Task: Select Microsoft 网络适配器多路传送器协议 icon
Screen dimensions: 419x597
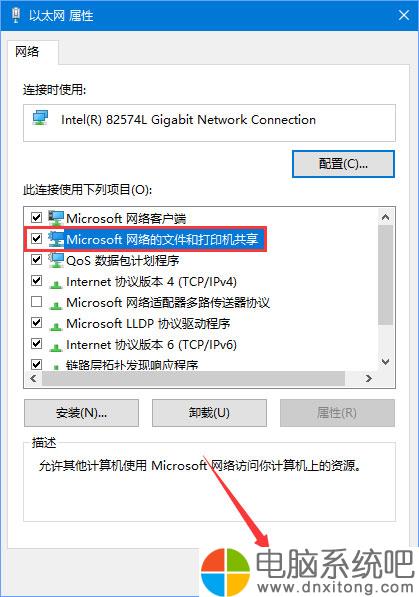Action: (x=56, y=304)
